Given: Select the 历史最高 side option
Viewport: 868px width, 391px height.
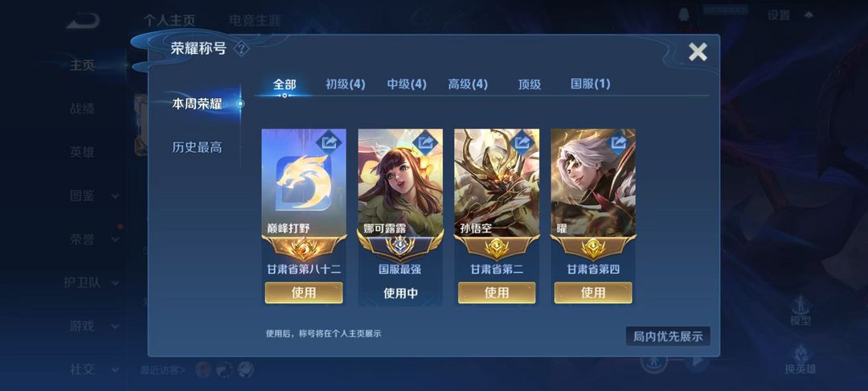Looking at the screenshot, I should (x=197, y=147).
